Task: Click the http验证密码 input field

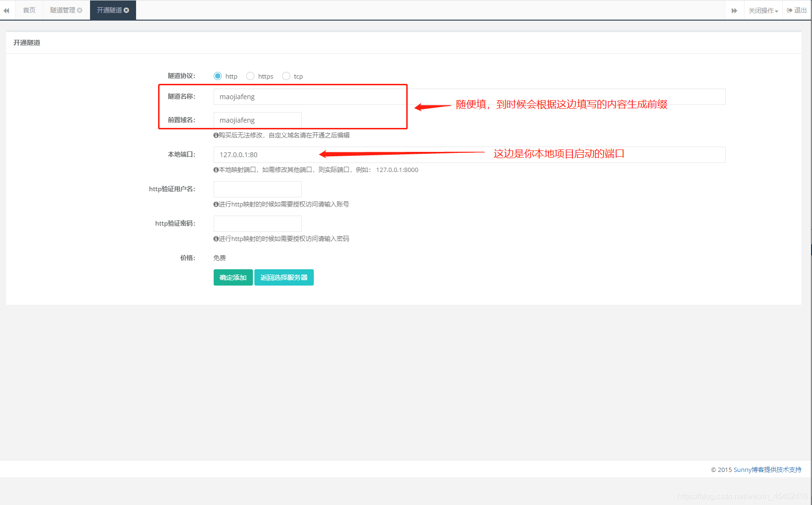Action: [258, 224]
